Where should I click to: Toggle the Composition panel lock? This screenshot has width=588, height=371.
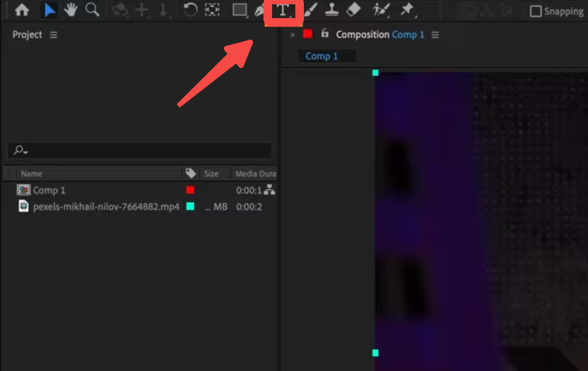tap(324, 34)
